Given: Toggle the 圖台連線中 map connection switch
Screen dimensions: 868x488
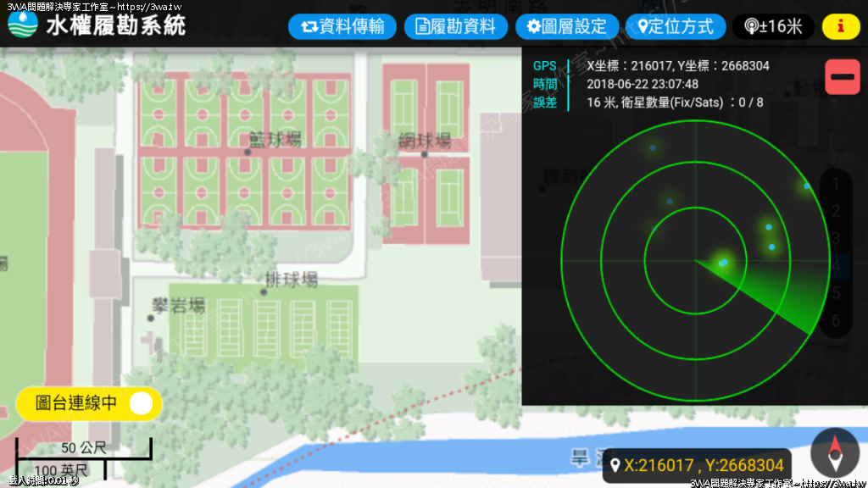Looking at the screenshot, I should (141, 403).
